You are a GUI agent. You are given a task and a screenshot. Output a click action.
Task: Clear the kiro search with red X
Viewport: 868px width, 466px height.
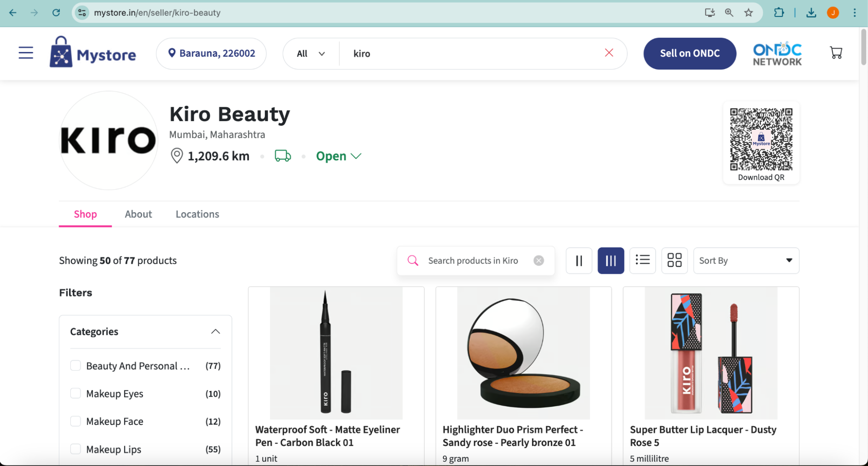(609, 53)
